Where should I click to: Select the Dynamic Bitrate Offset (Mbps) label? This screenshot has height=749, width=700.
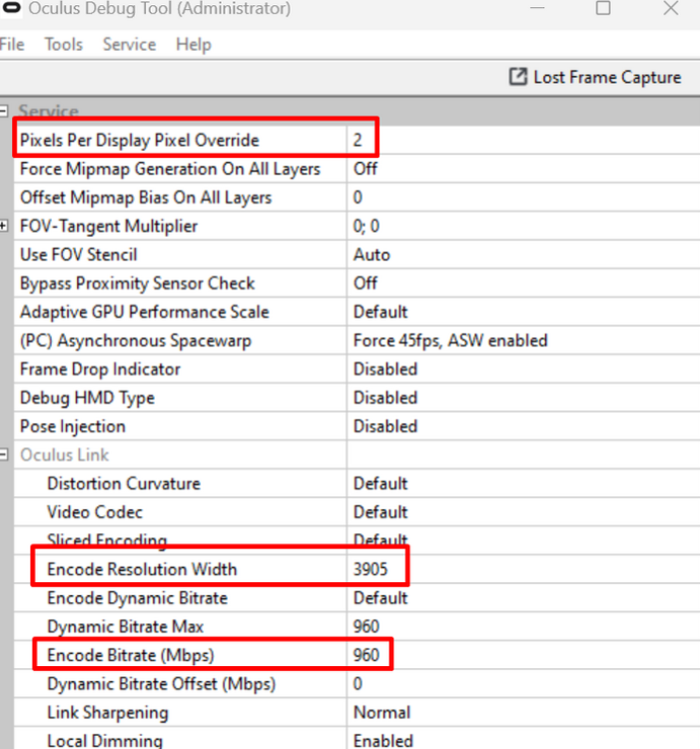[162, 683]
